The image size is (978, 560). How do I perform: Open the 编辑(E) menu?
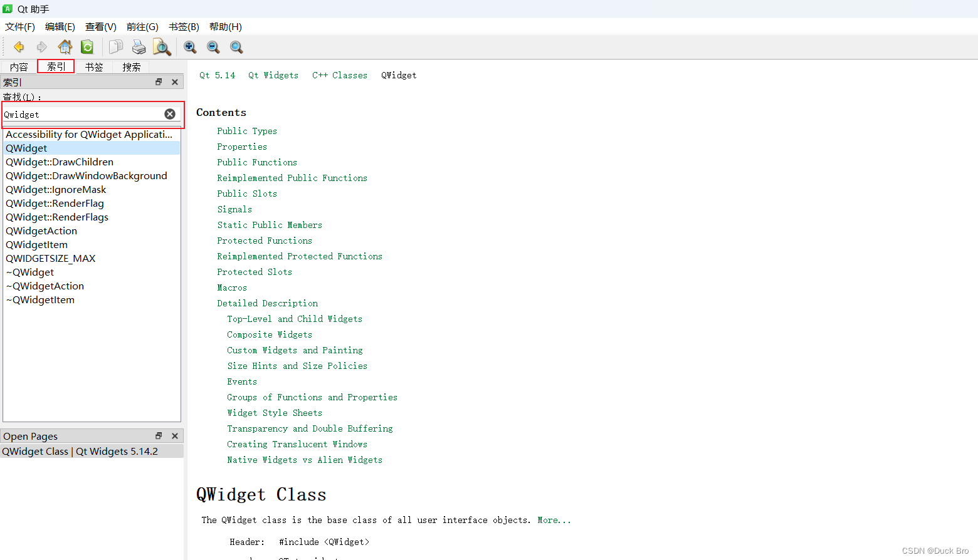pos(60,27)
